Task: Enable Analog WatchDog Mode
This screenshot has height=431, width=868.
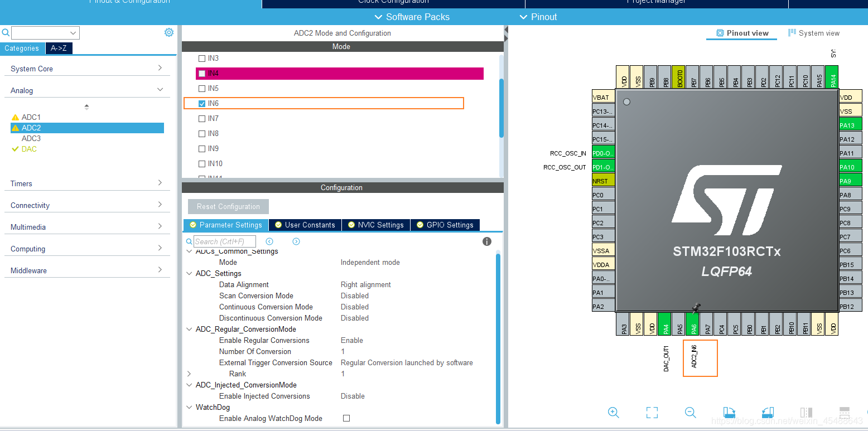Action: (346, 418)
